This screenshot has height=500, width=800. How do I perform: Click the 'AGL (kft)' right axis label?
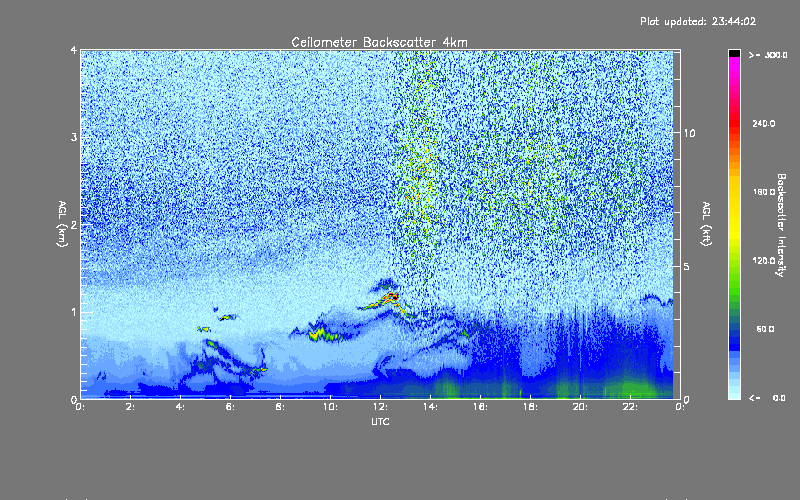706,224
